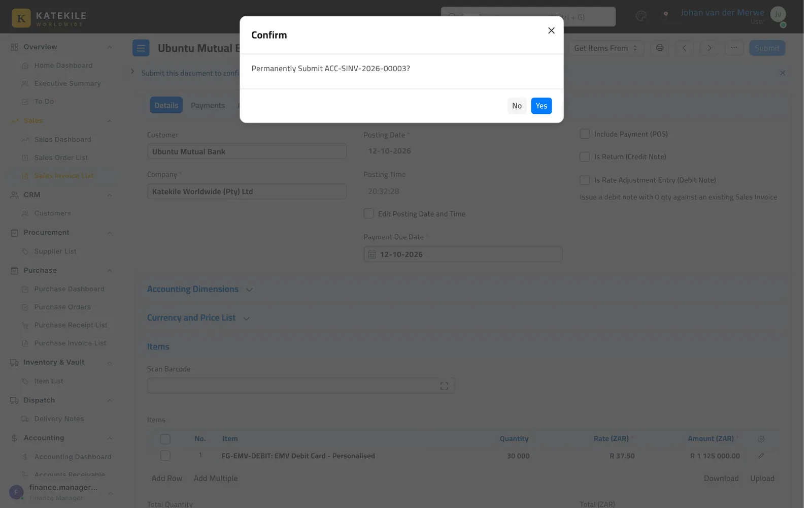Confirm submission with Yes button
The height and width of the screenshot is (508, 812).
click(541, 106)
